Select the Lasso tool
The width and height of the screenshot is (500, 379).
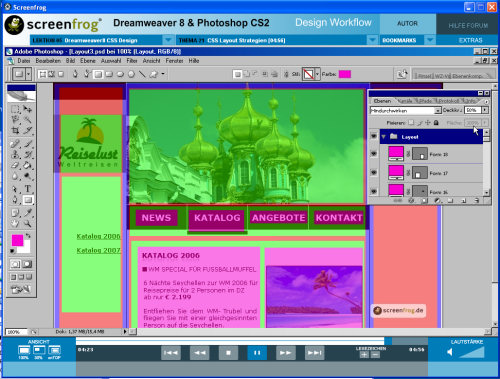point(15,119)
